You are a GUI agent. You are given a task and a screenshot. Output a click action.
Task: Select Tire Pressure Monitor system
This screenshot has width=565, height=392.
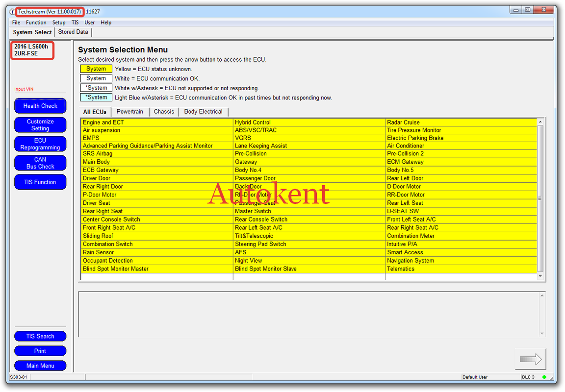(x=461, y=130)
